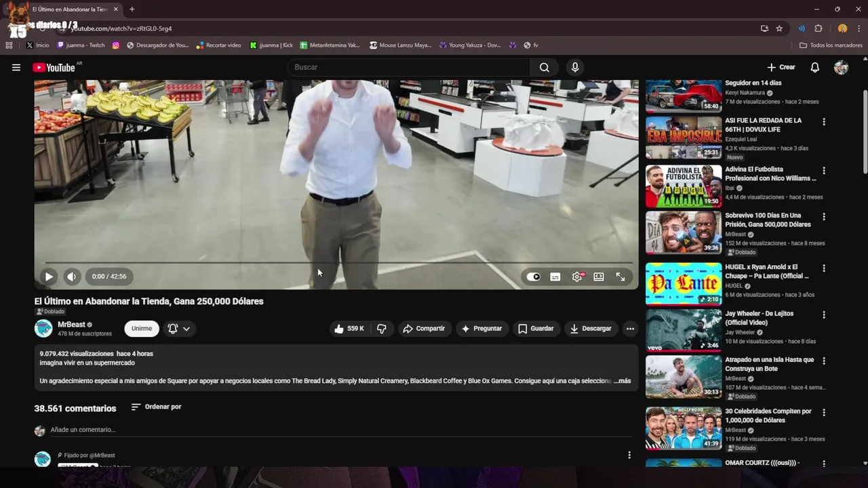Open ASI FUE LA REDADA video title
This screenshot has width=868, height=488.
click(x=763, y=125)
